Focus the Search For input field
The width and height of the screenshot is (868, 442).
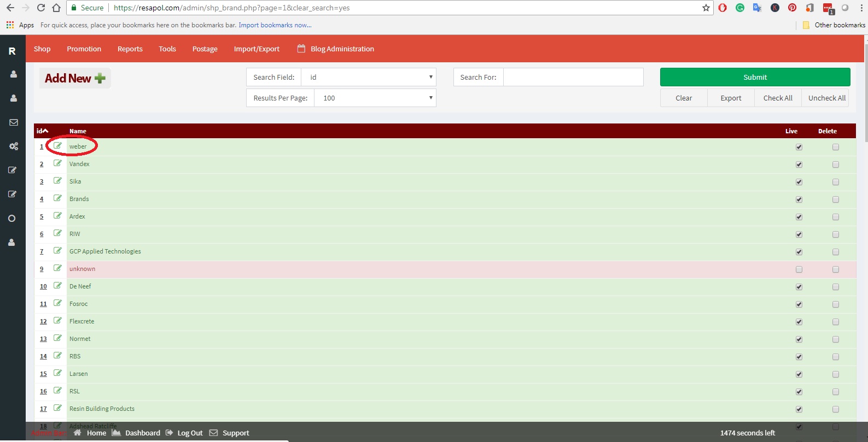(x=573, y=77)
